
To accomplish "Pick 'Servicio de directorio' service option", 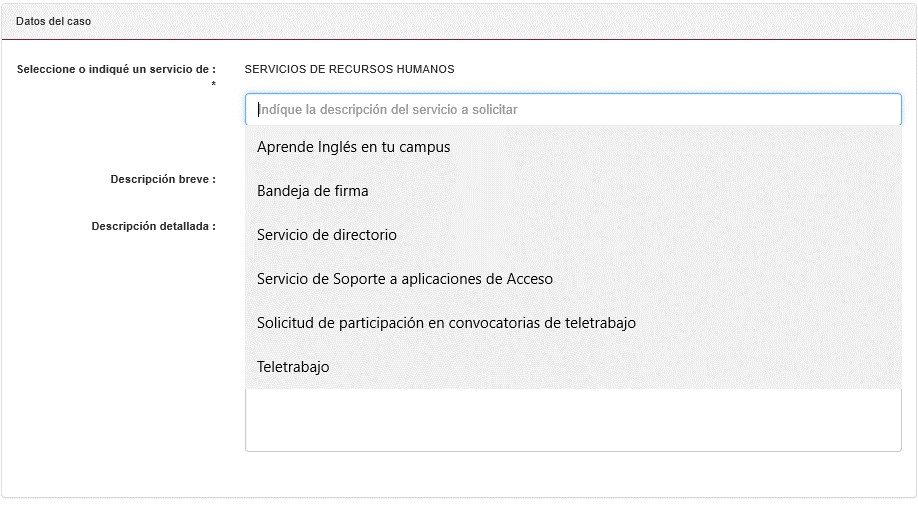I will coord(327,235).
